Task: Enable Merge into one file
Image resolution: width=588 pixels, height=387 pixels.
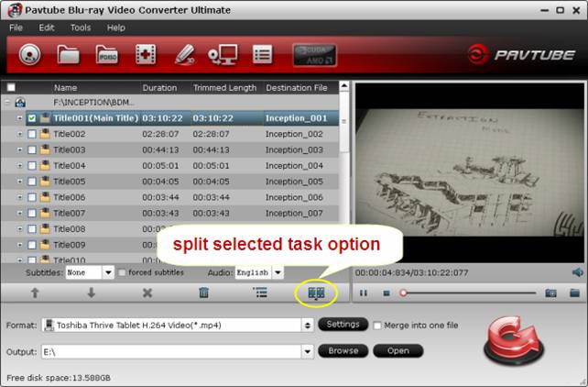Action: [377, 326]
